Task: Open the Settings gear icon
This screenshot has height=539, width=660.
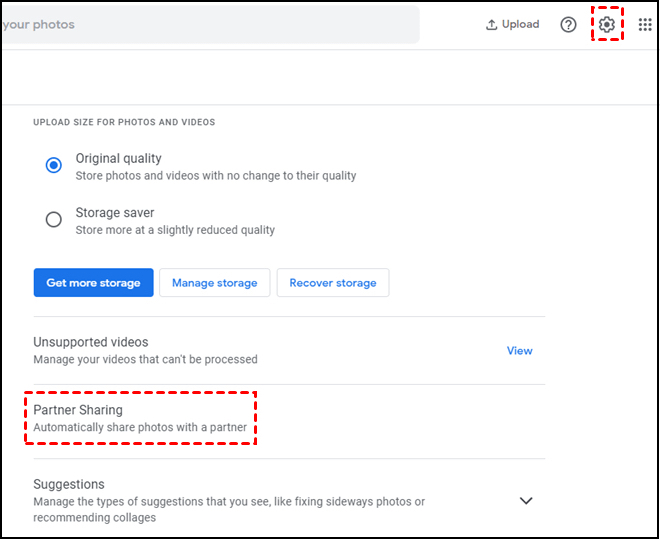Action: click(x=607, y=24)
